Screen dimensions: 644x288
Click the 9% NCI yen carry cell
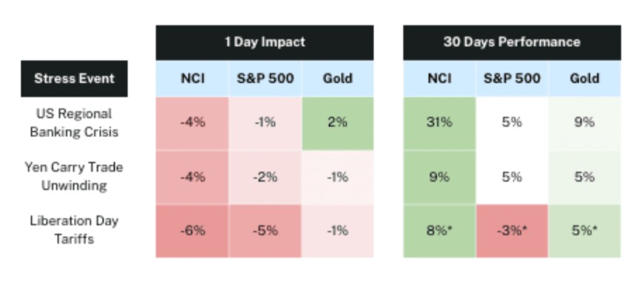tap(439, 177)
